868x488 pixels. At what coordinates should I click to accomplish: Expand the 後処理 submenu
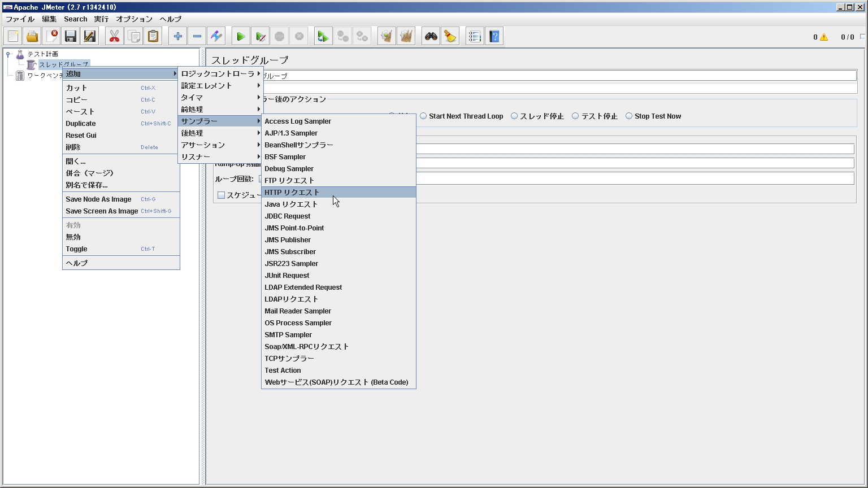tap(220, 133)
